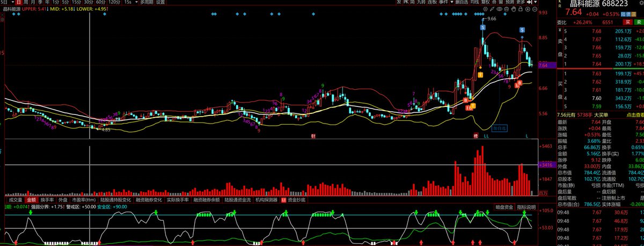The image size is (644, 246).
Task: Switch to 资金抄底 tab
Action: [297, 199]
